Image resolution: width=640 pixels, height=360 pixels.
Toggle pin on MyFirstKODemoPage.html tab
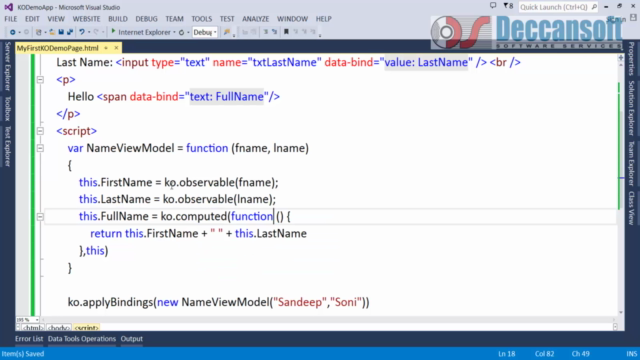tap(106, 48)
